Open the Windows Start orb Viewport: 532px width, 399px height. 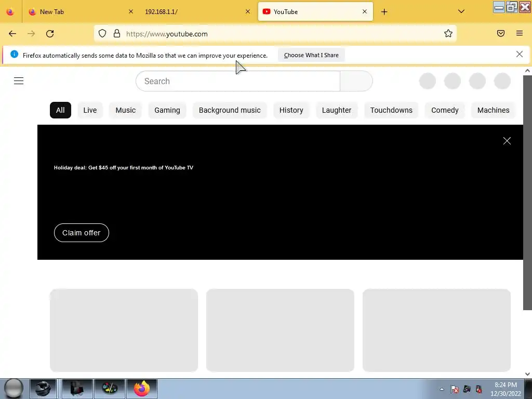point(14,389)
